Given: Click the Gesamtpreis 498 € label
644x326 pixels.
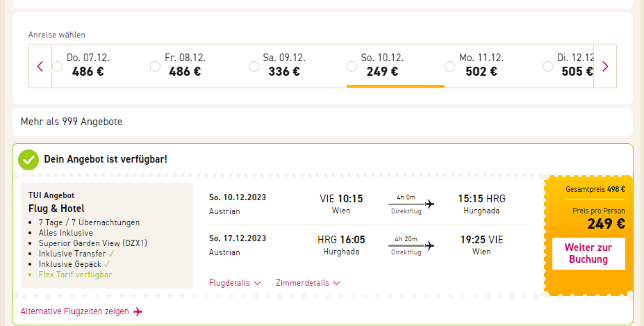Looking at the screenshot, I should pos(595,189).
